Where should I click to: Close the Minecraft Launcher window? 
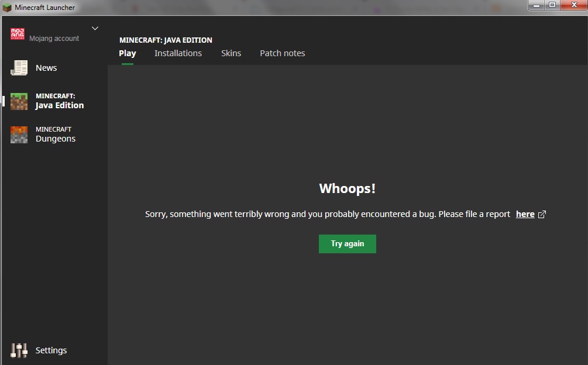(574, 5)
